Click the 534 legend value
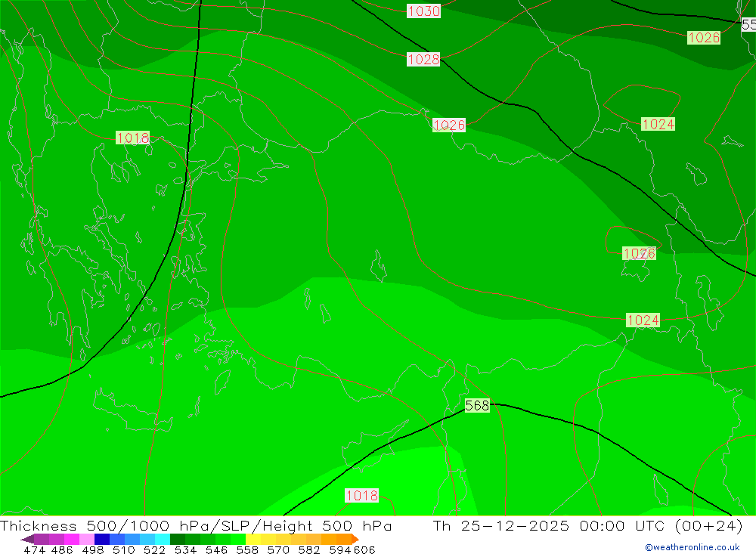Image resolution: width=756 pixels, height=554 pixels. (185, 549)
